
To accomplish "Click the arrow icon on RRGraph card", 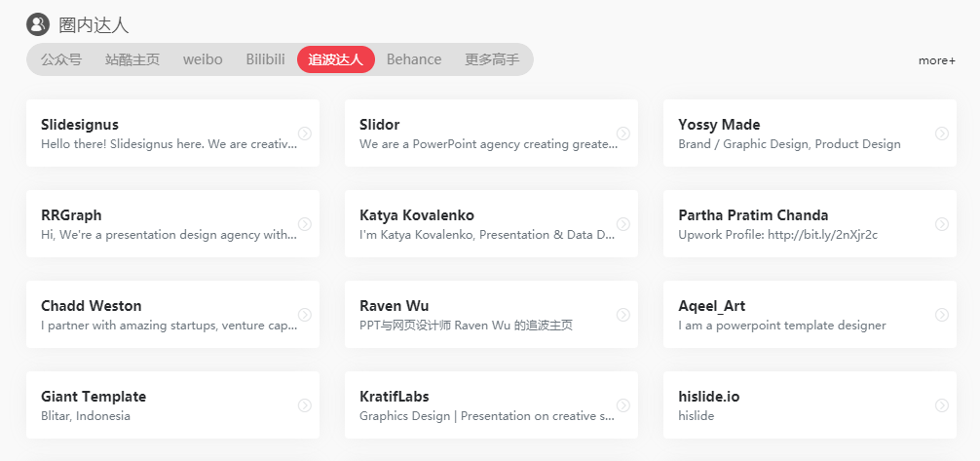I will tap(304, 224).
